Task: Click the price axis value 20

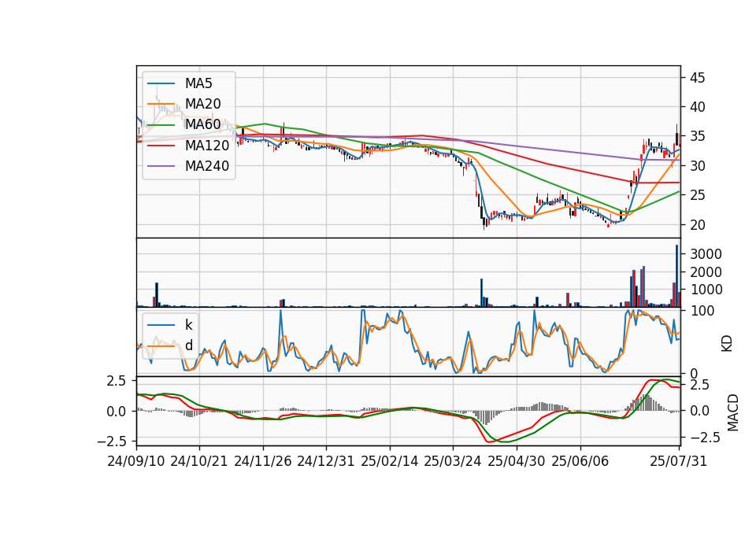Action: (x=697, y=224)
